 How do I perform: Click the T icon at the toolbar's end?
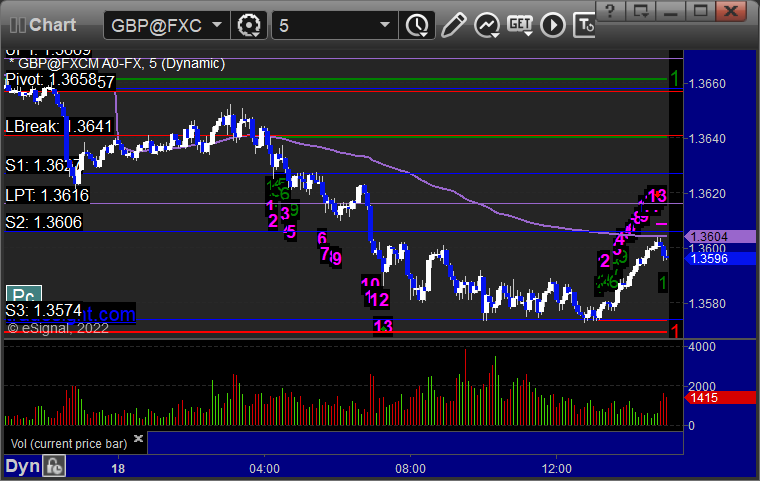pyautogui.click(x=584, y=25)
